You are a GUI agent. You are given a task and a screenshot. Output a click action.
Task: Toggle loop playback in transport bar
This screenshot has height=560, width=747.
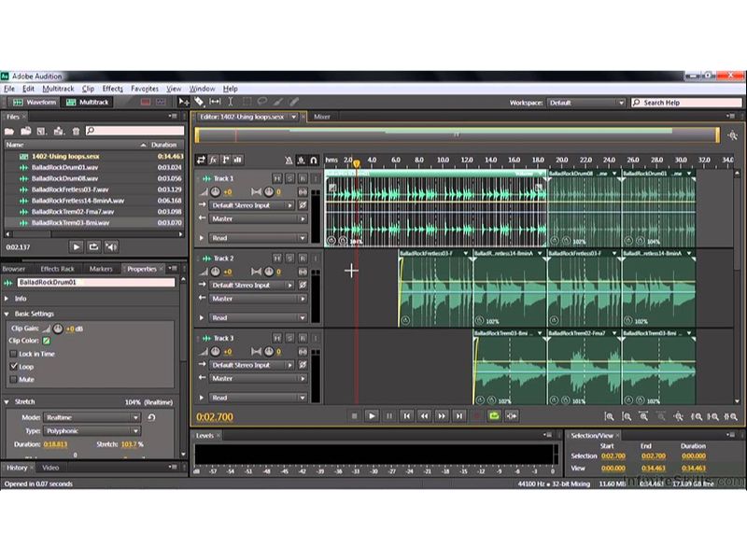495,416
